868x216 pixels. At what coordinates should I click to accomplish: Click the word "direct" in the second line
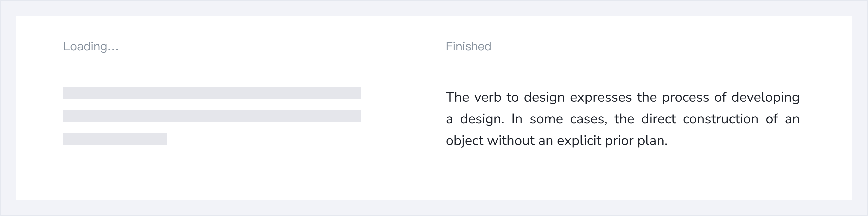[x=658, y=119]
